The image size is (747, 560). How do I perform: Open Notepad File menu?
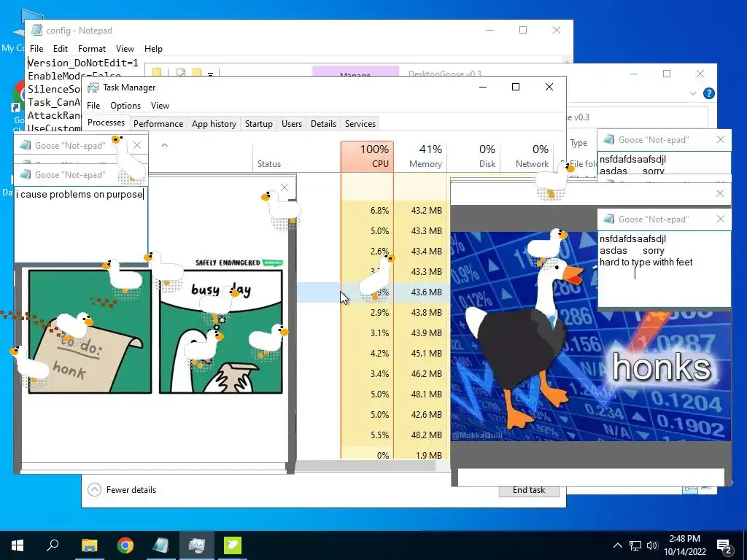(x=36, y=49)
